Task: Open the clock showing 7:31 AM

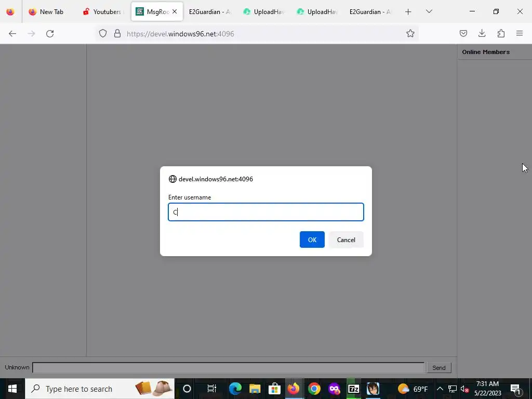Action: pyautogui.click(x=487, y=389)
